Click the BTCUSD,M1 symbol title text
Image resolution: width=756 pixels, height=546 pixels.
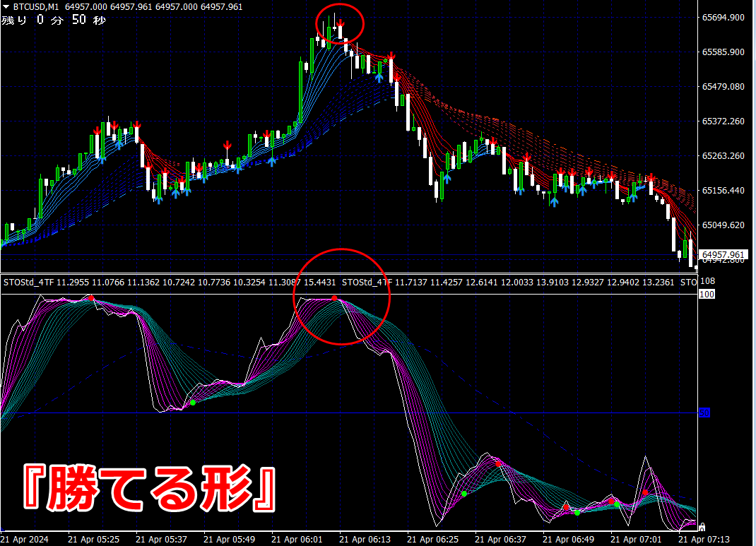[x=35, y=7]
